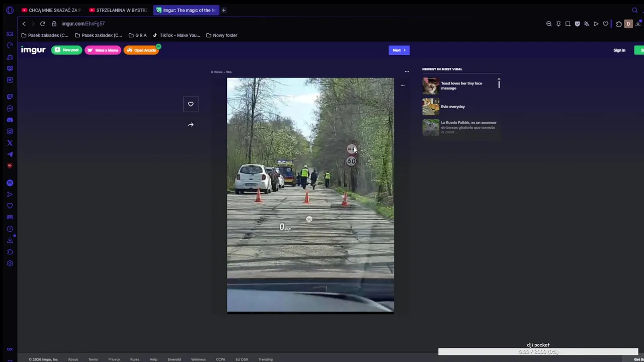Click the imgur logo
This screenshot has width=644, height=362.
click(x=33, y=50)
